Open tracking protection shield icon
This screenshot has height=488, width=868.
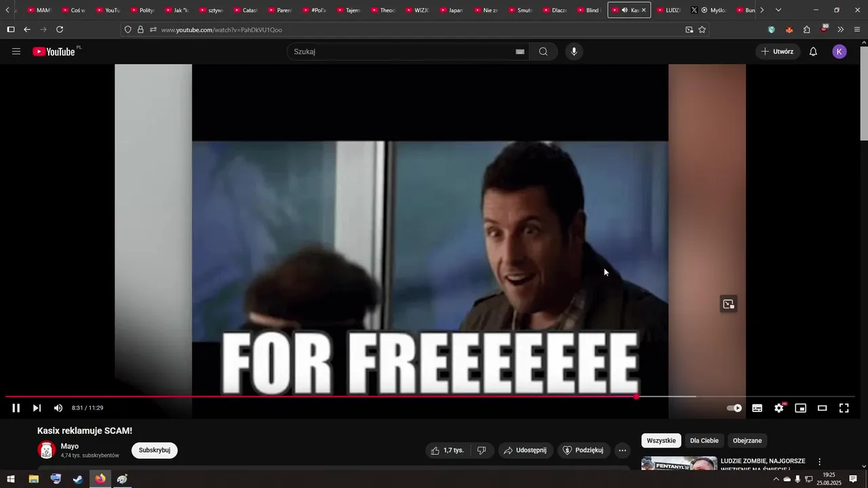click(128, 30)
